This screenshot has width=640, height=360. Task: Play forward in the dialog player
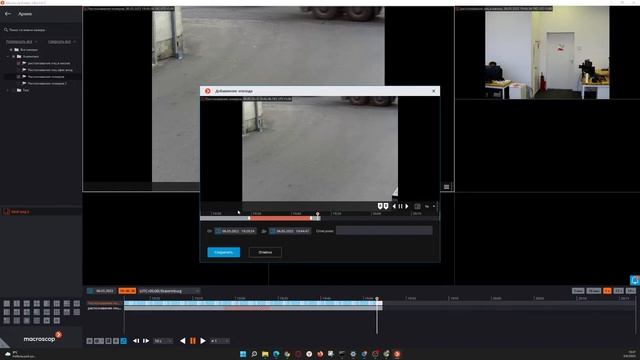pyautogui.click(x=407, y=207)
